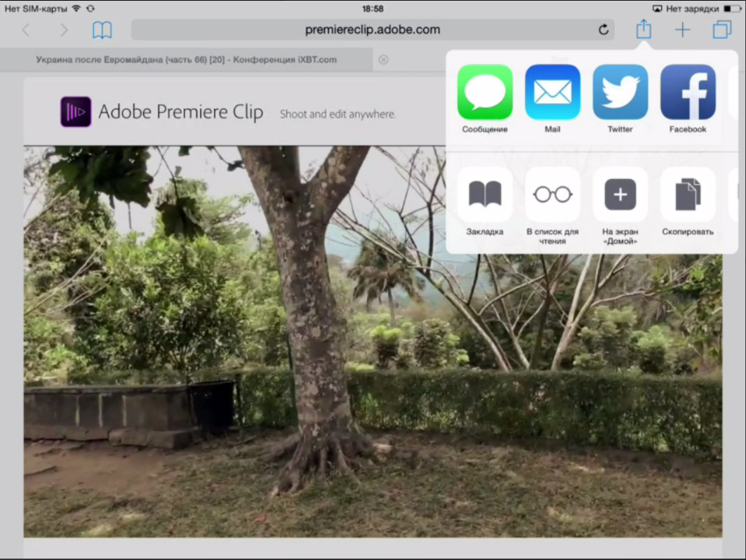The height and width of the screenshot is (560, 746).
Task: Tap the premiereclip.adobe.com address bar
Action: point(373,29)
